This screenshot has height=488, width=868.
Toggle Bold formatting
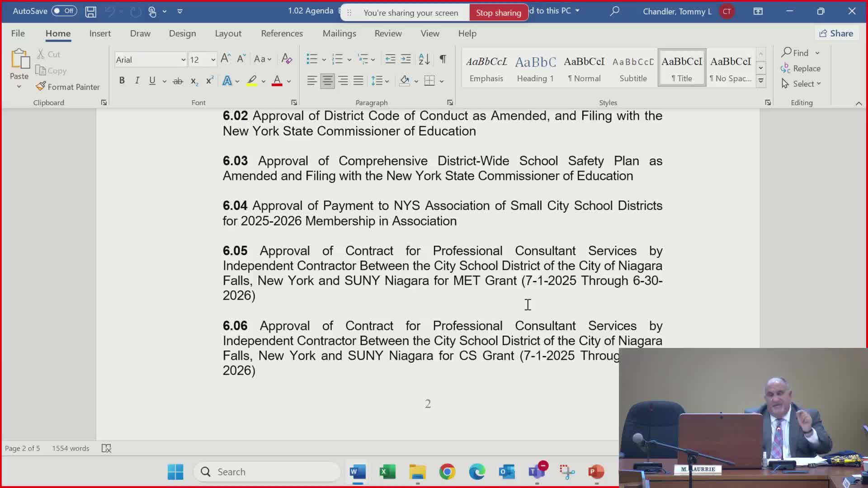click(122, 80)
